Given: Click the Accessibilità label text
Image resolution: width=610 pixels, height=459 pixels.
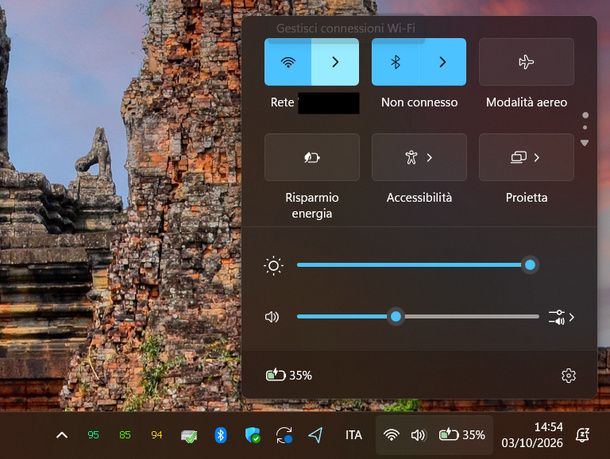Looking at the screenshot, I should coord(419,198).
